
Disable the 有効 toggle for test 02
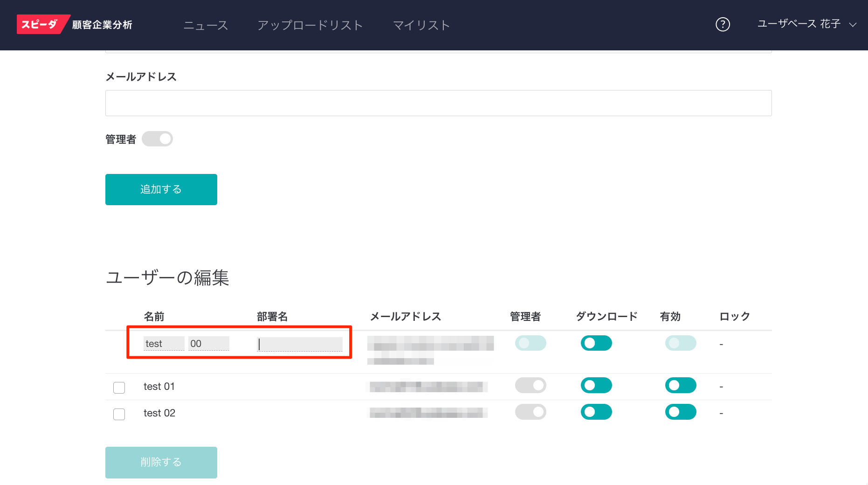click(681, 412)
